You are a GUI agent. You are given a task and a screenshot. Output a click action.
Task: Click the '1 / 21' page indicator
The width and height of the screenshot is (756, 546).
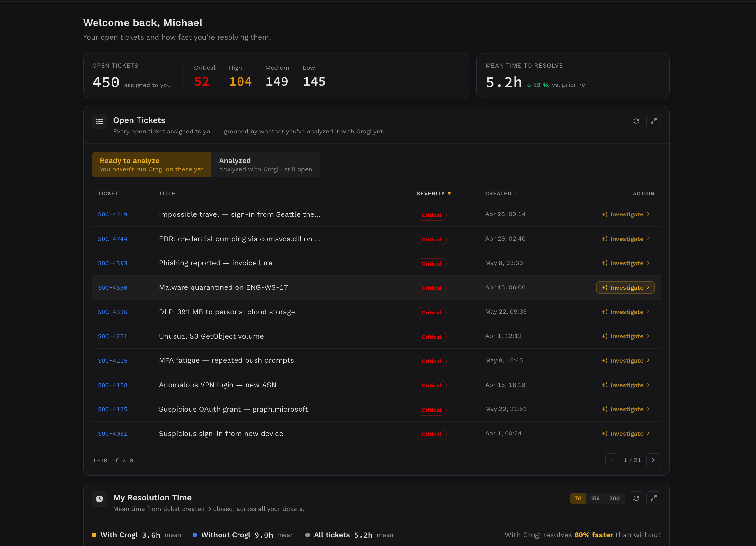(x=632, y=460)
